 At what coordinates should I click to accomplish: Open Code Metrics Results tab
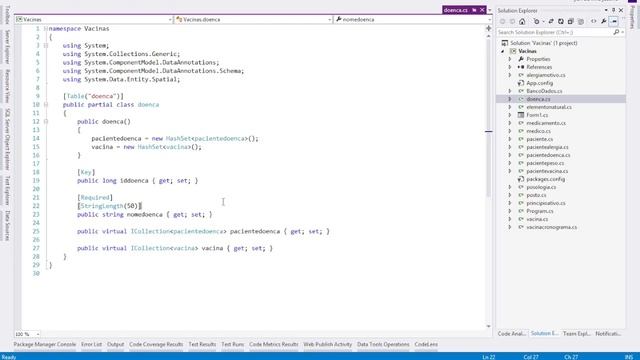[x=273, y=344]
